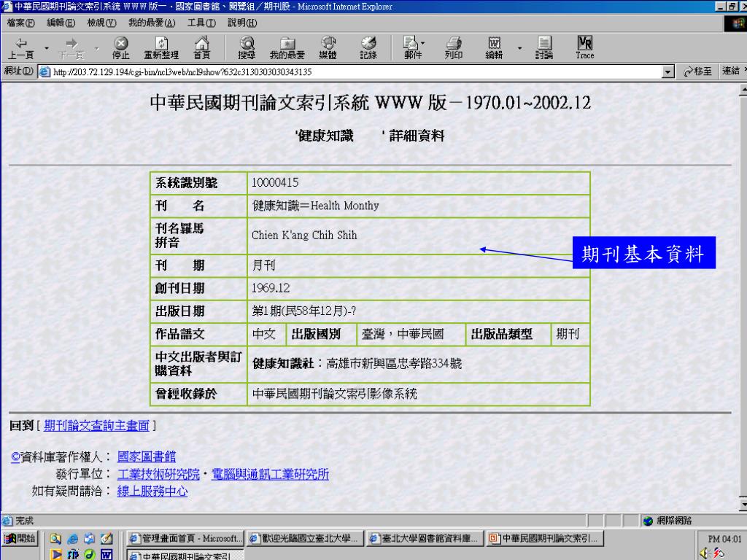The image size is (747, 560).
Task: Launch Word from quick launch bar
Action: [107, 554]
